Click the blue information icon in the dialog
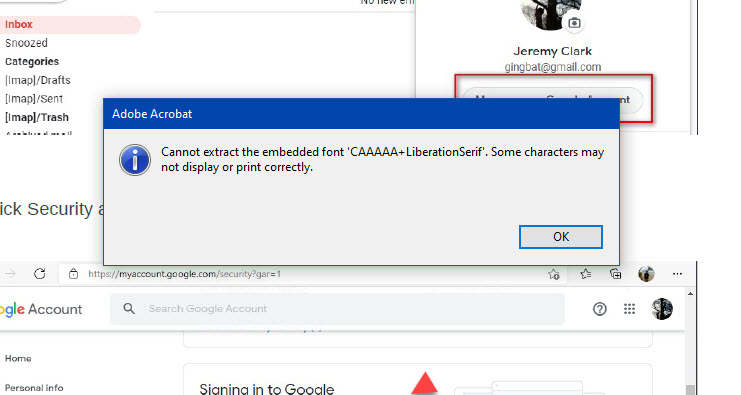This screenshot has width=741, height=395. 135,160
